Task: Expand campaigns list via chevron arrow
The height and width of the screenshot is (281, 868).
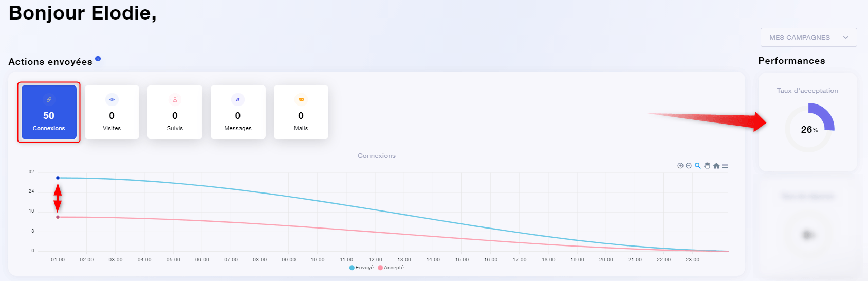Action: coord(846,38)
